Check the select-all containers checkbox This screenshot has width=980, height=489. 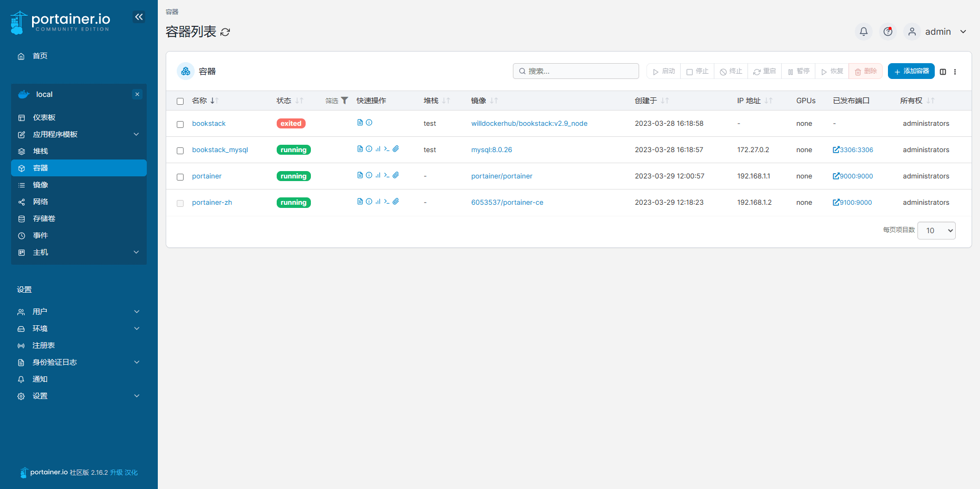pyautogui.click(x=180, y=101)
